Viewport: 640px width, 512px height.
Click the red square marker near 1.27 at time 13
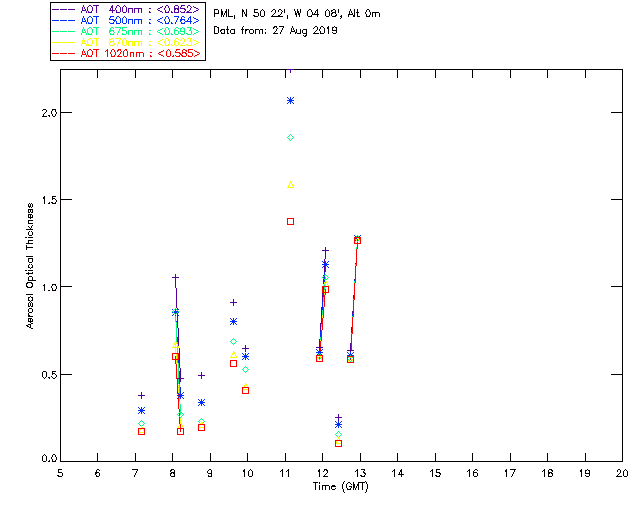point(357,240)
